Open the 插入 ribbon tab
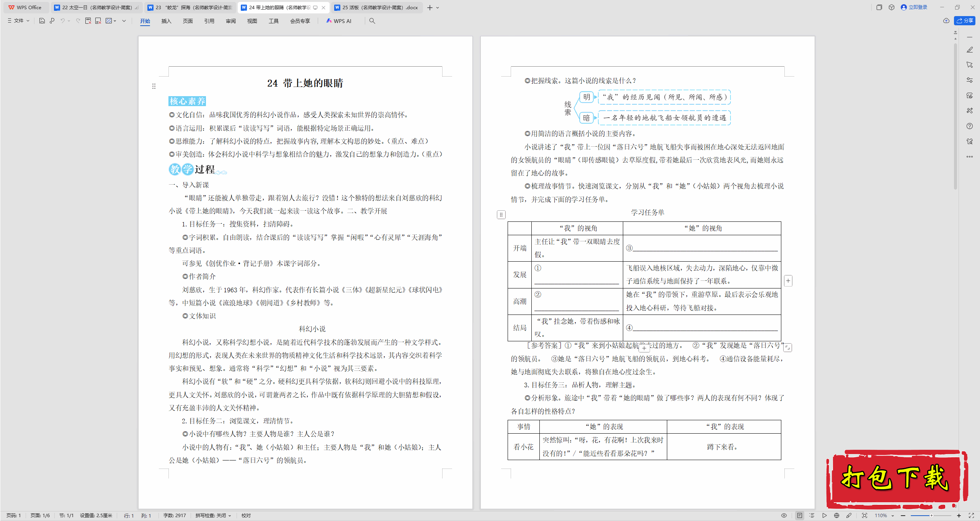This screenshot has width=980, height=521. click(x=166, y=21)
